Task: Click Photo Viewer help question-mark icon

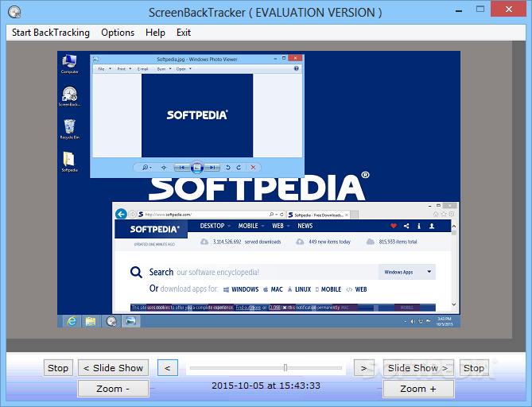Action: 296,68
